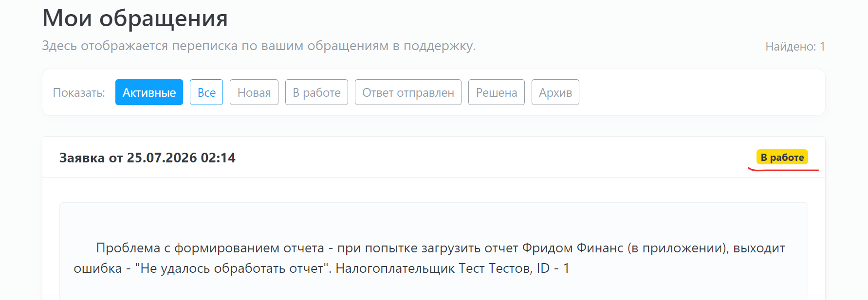Click the word поддержку in the subtitle
The image size is (868, 300).
440,46
